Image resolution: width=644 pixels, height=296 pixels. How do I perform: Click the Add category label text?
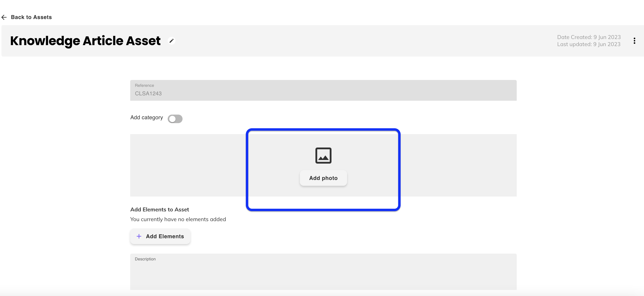(x=147, y=118)
